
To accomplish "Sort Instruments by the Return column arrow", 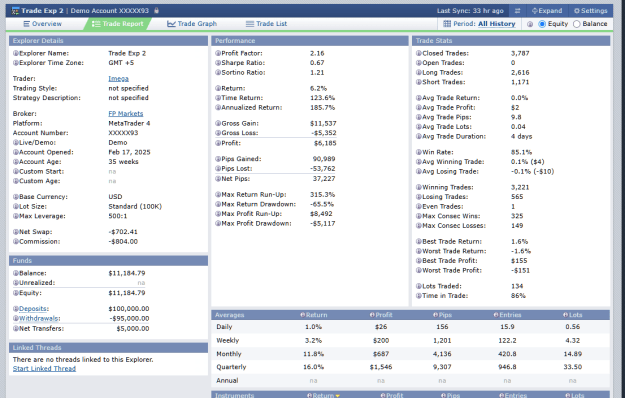I will pos(338,396).
